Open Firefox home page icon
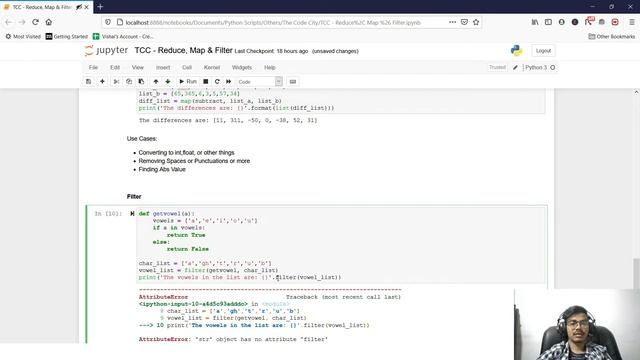Image resolution: width=640 pixels, height=360 pixels. [49, 22]
